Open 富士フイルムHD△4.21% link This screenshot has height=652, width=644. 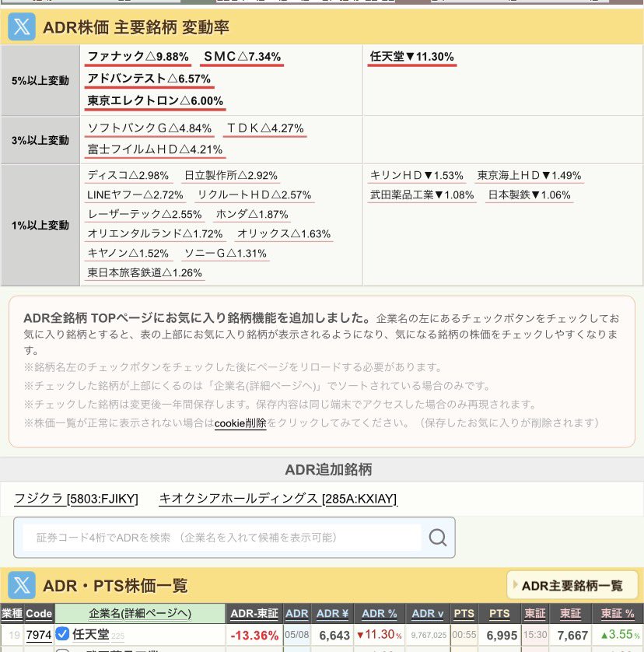[155, 149]
